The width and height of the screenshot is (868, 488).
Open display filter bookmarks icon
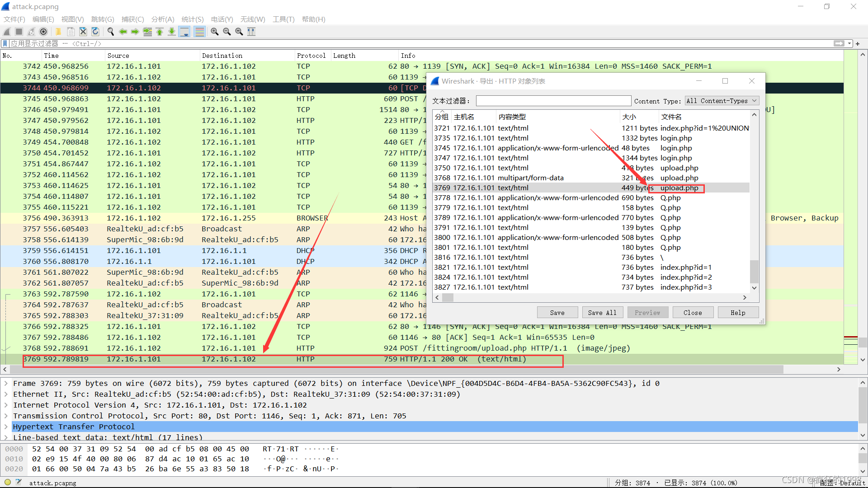tap(5, 43)
